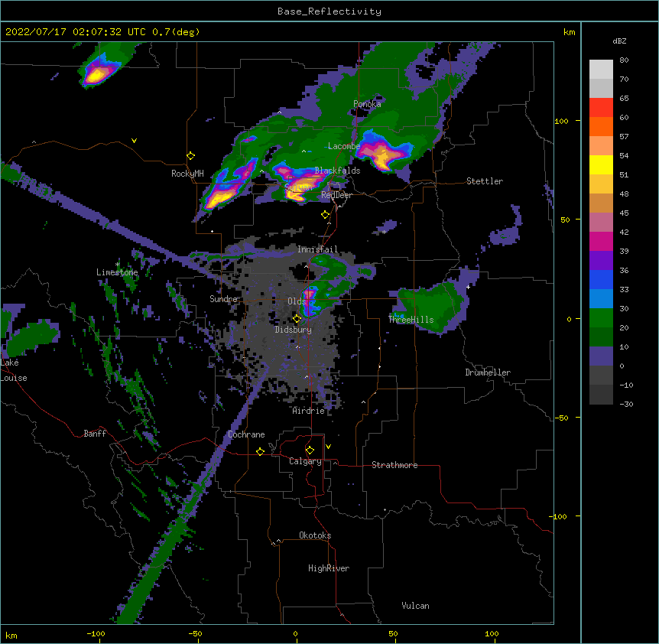Click the Stettler city label
The height and width of the screenshot is (644, 659).
point(485,181)
